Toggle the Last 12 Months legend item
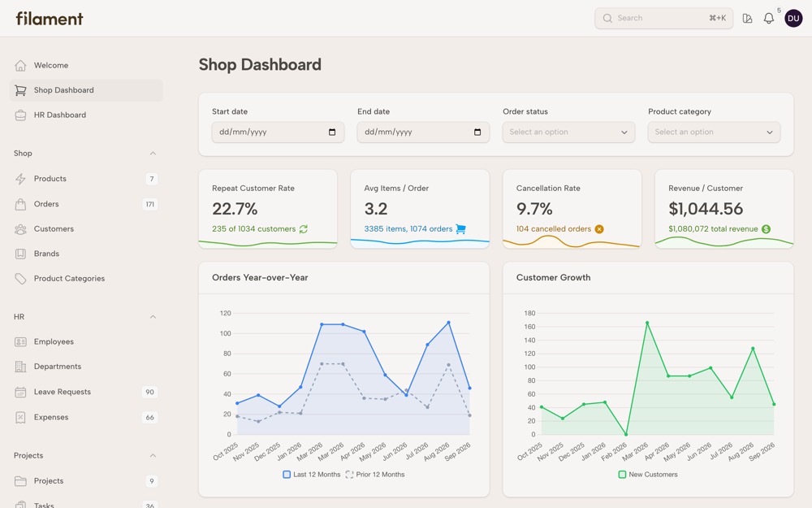The height and width of the screenshot is (508, 812). pos(311,475)
